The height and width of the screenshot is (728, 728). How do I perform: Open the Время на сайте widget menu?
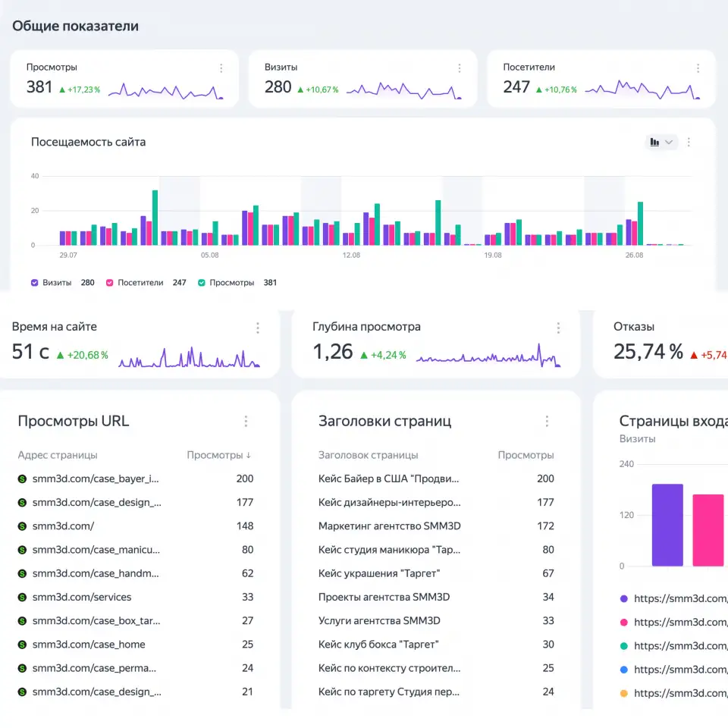(258, 328)
